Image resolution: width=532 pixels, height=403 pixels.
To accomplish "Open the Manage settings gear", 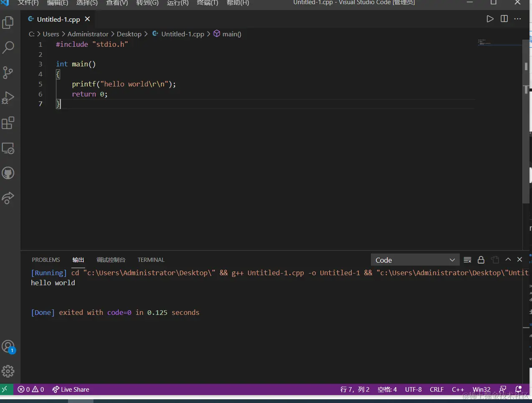I will [x=8, y=371].
